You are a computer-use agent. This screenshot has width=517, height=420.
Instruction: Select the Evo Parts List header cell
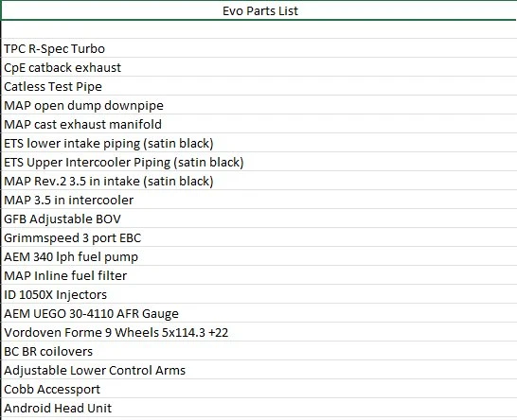point(259,10)
